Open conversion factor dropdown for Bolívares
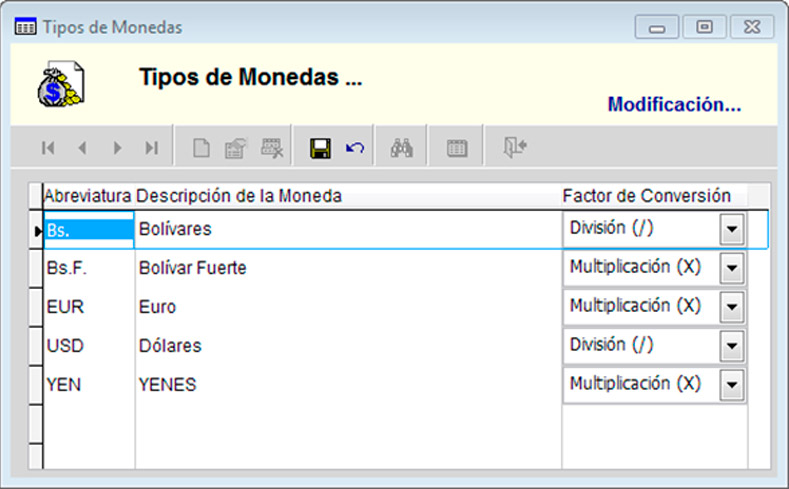 click(x=733, y=230)
